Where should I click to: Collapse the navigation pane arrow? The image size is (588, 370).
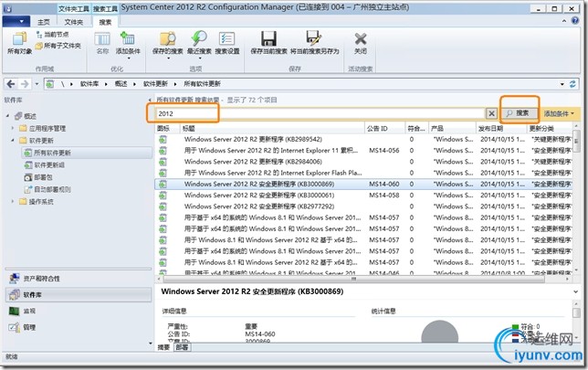point(150,100)
